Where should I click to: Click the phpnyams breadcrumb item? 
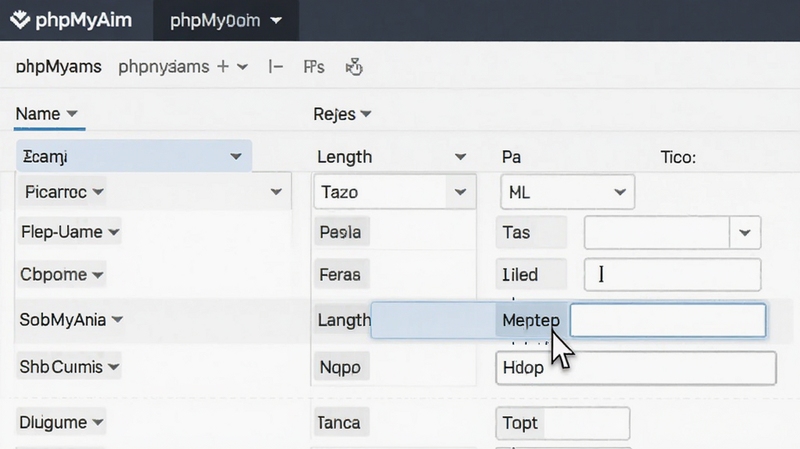point(163,67)
